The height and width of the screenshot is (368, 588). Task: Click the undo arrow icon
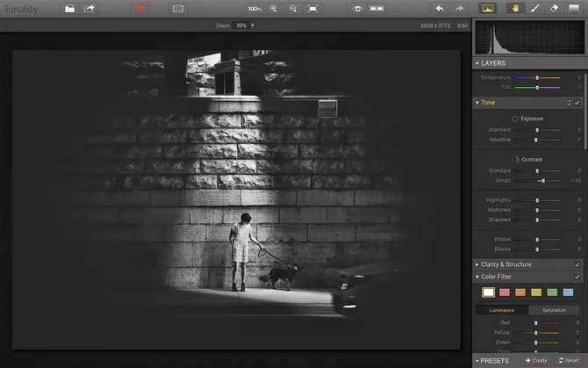pos(439,8)
